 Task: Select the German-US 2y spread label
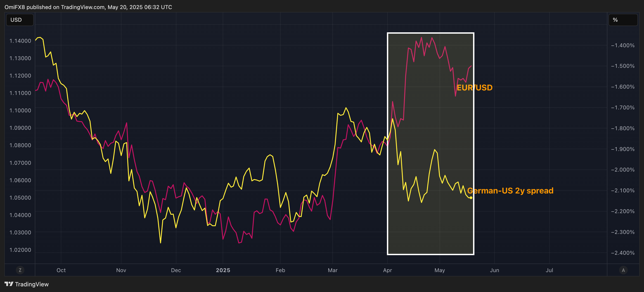(510, 191)
